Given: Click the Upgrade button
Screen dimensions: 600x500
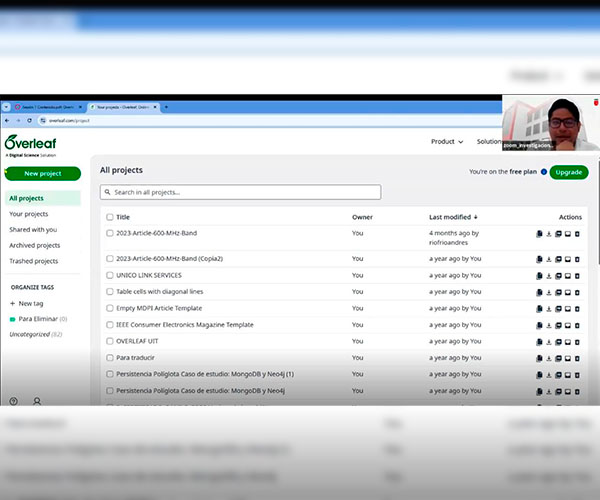Looking at the screenshot, I should click(x=569, y=172).
